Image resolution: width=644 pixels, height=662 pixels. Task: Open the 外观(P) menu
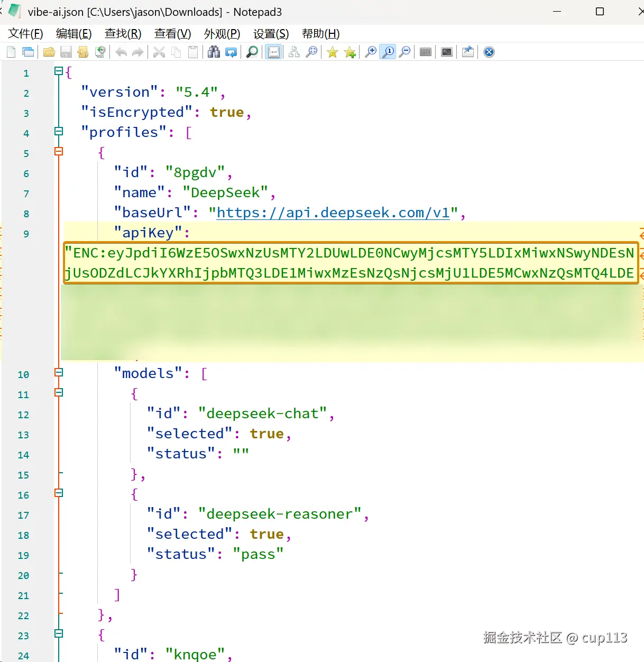click(222, 34)
